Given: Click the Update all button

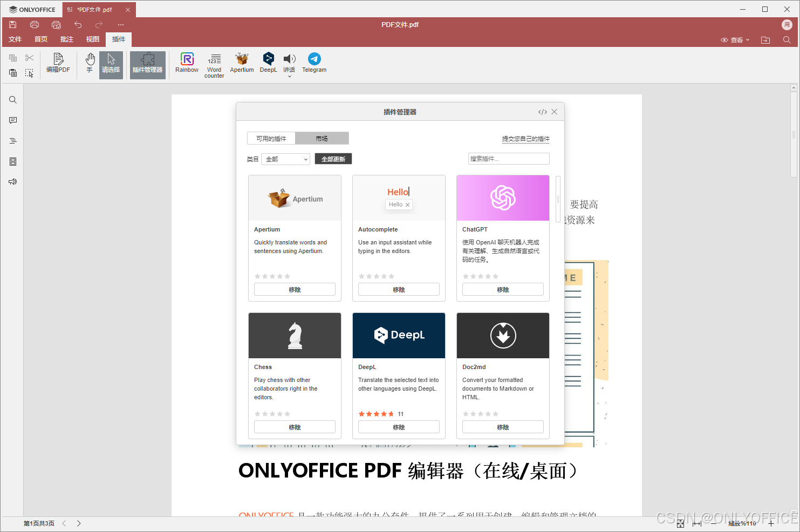Looking at the screenshot, I should coord(333,159).
